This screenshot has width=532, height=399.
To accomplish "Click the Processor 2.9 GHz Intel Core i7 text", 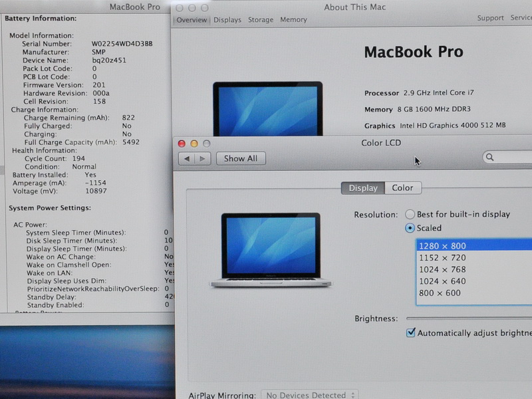I will click(x=419, y=92).
